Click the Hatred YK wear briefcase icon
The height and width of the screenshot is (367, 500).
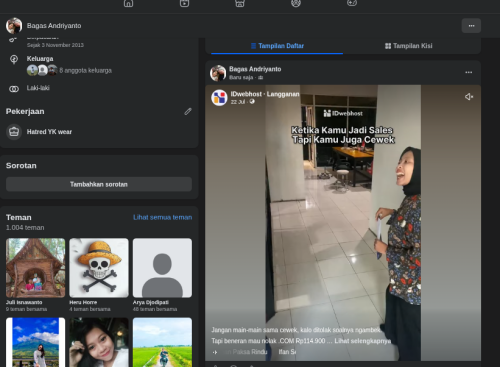coord(14,132)
